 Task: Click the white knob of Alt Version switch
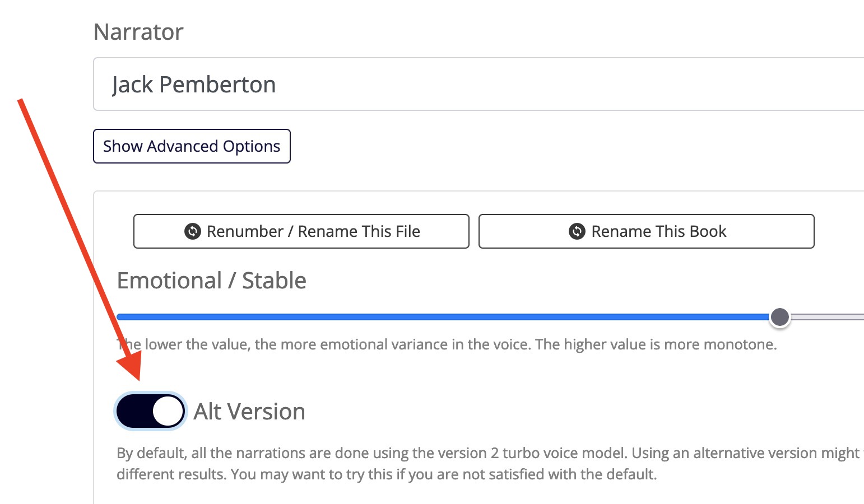[x=168, y=411]
